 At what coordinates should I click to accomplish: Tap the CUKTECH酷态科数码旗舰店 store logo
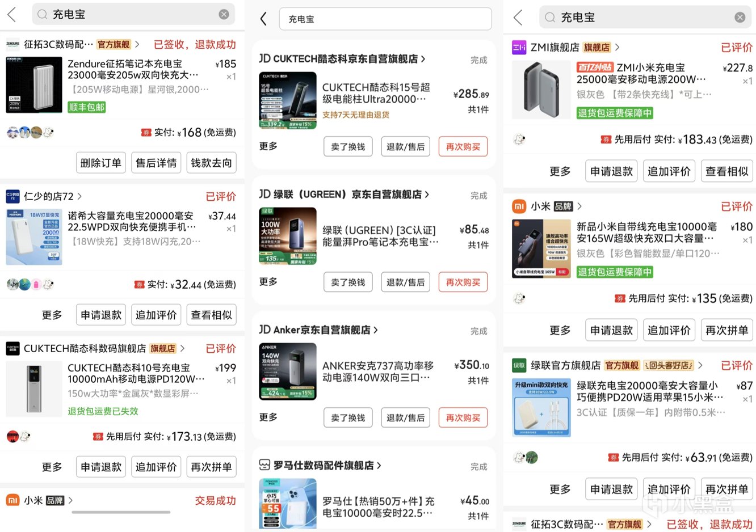pos(12,348)
